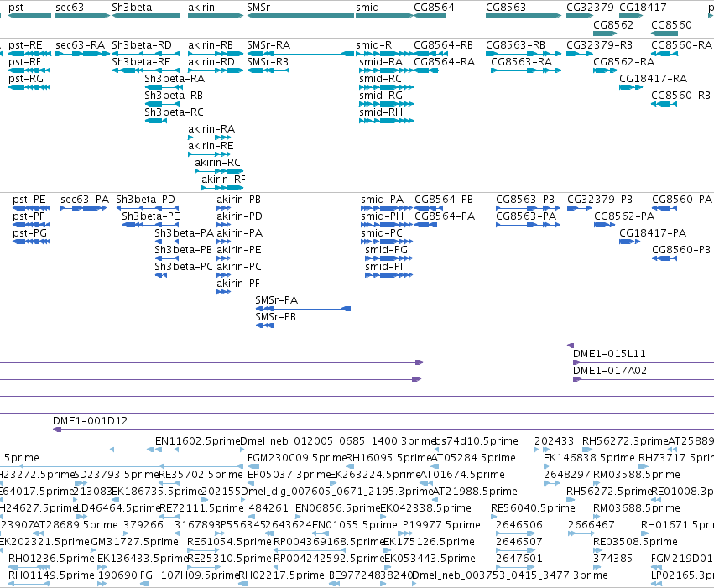
Task: Click transcript Sh3beta-RD
Action: [142, 45]
